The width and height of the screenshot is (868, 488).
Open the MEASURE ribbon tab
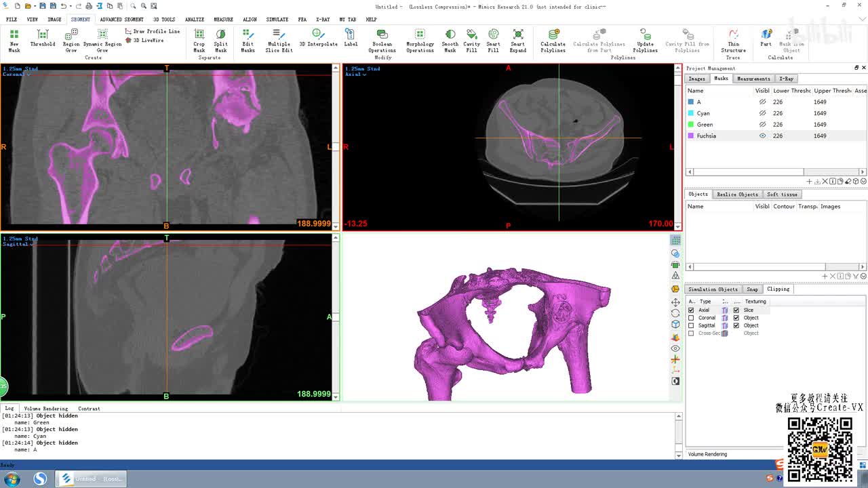pos(223,20)
